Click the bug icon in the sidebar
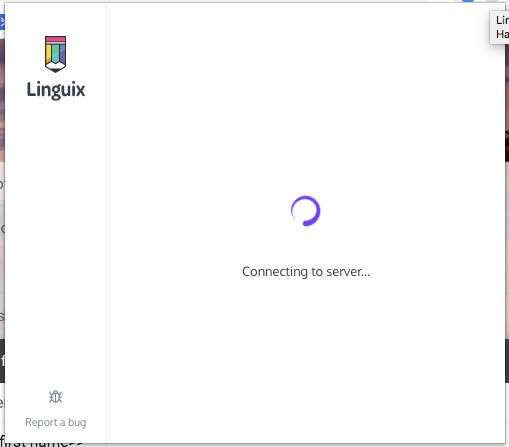Screen dimensions: 509x447 pyautogui.click(x=55, y=397)
